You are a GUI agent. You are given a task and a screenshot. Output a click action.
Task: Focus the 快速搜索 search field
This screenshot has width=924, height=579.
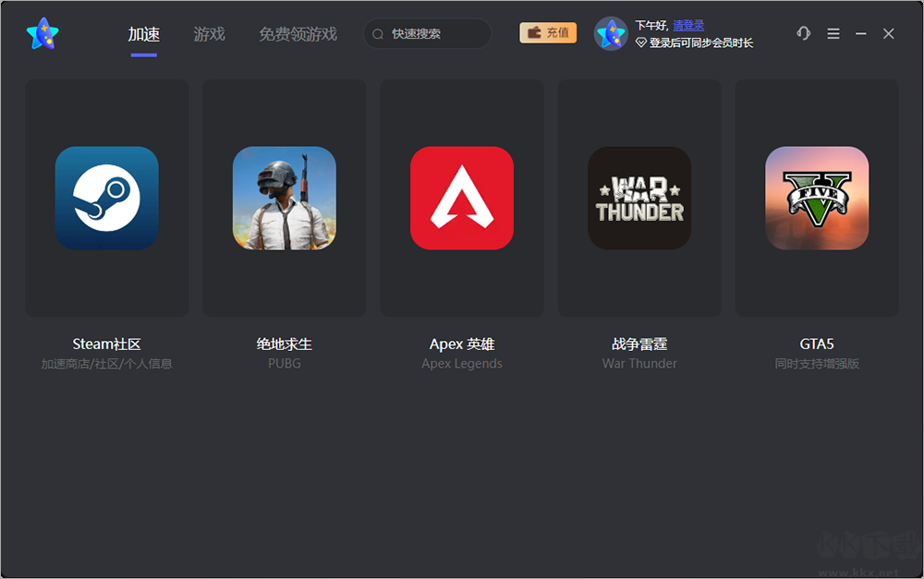427,33
